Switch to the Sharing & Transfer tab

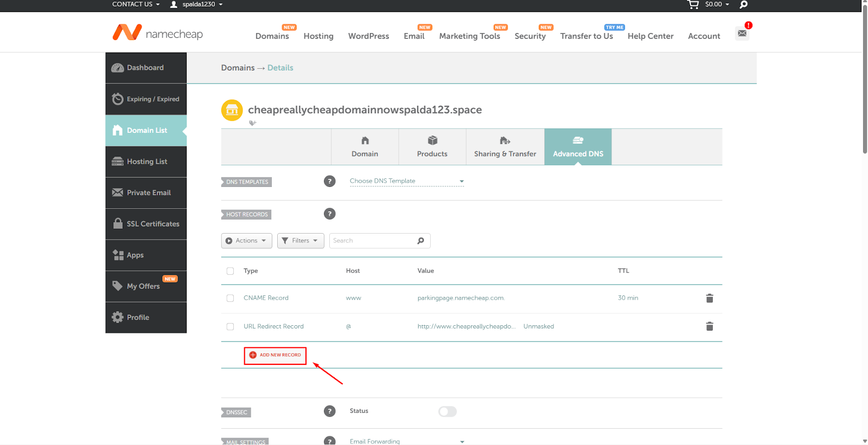pyautogui.click(x=505, y=147)
